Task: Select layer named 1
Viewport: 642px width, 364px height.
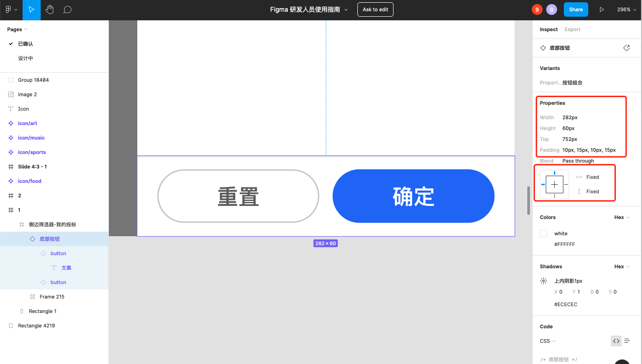Action: tap(54, 210)
